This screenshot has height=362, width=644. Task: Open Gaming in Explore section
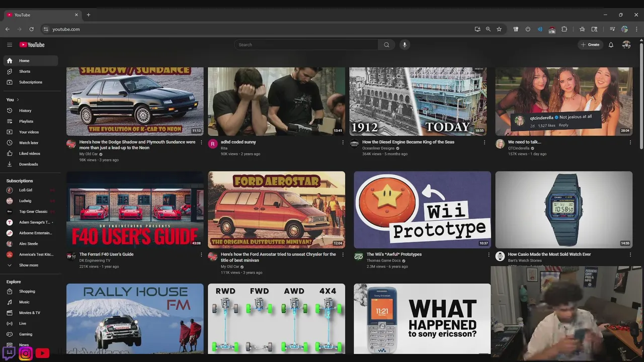point(30,334)
